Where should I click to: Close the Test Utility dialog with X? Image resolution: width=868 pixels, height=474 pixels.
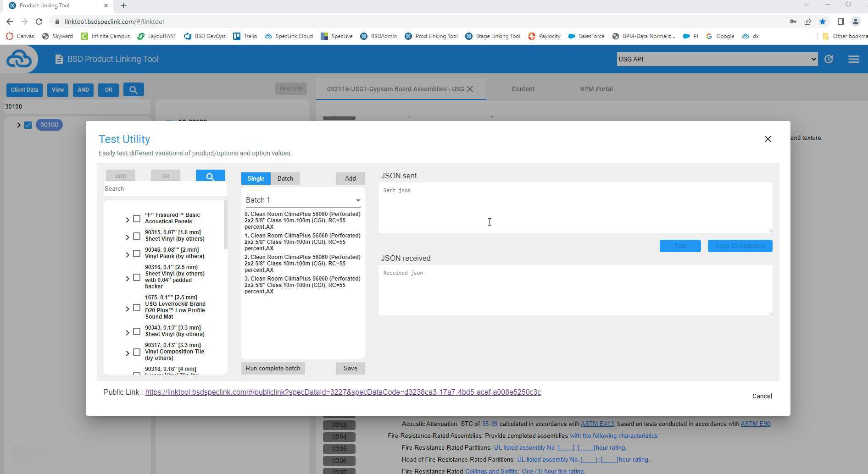[x=768, y=139]
